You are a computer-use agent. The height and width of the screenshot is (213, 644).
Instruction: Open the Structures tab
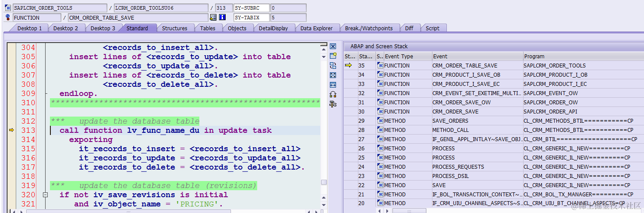coord(174,28)
